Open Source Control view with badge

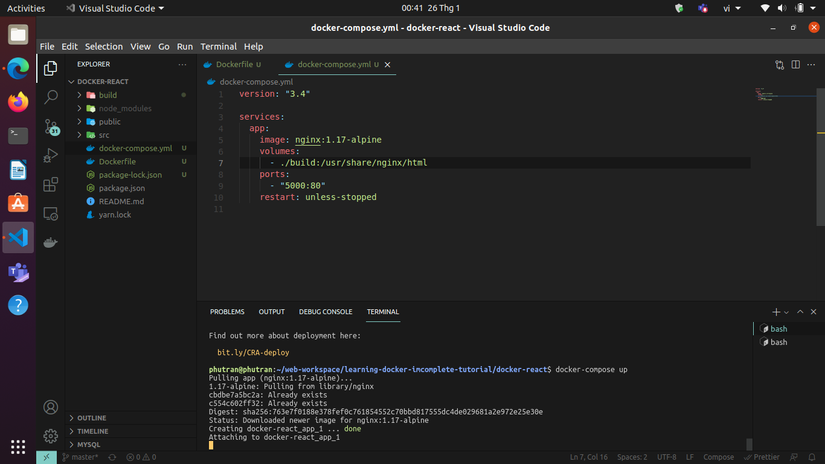coord(52,127)
